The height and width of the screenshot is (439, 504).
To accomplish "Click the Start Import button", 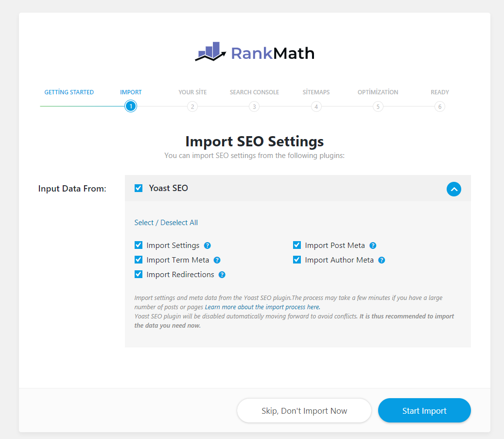I will pos(424,410).
